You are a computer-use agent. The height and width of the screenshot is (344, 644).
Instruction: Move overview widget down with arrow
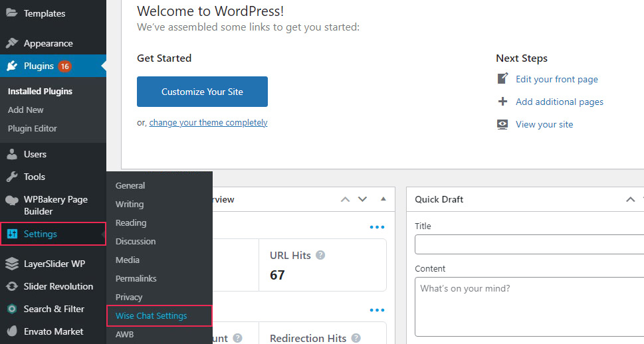362,199
